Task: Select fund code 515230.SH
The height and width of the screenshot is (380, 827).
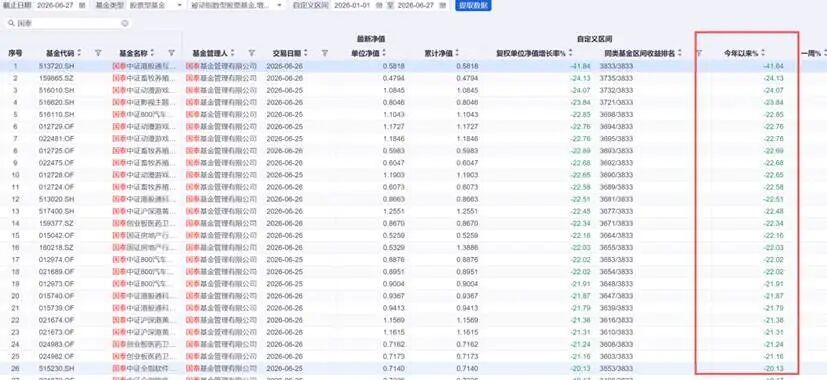Action: [x=56, y=369]
